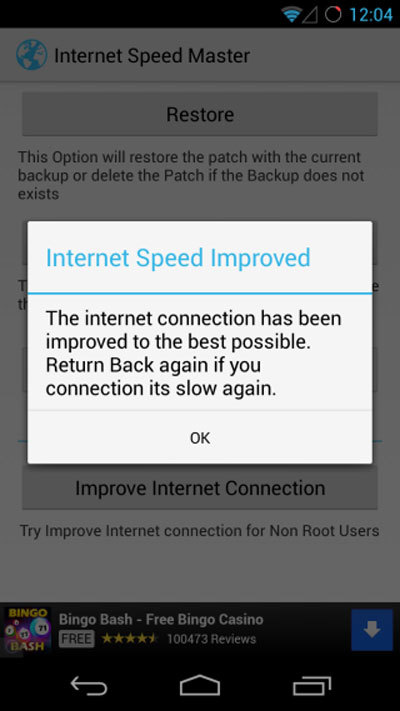Image resolution: width=400 pixels, height=711 pixels.
Task: Tap the cellular signal status icon
Action: (x=310, y=15)
